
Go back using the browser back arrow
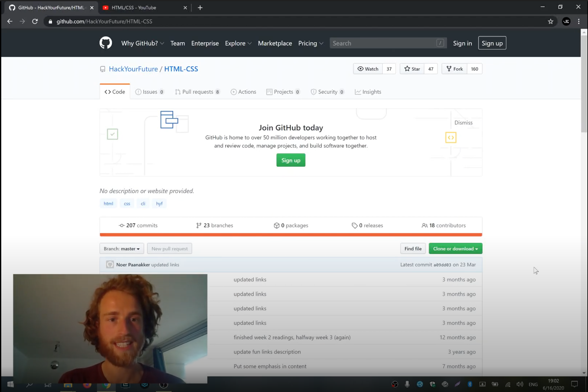coord(10,21)
